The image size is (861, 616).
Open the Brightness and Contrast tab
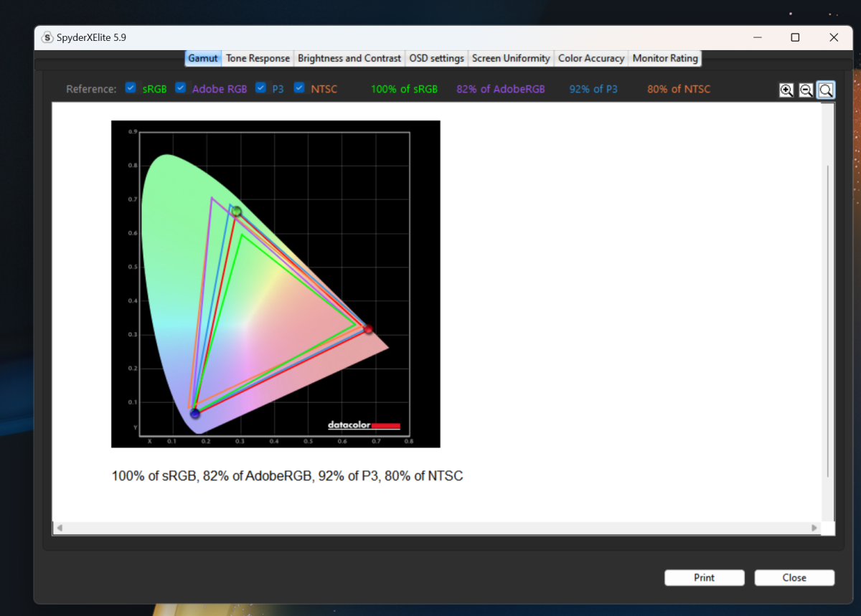349,59
